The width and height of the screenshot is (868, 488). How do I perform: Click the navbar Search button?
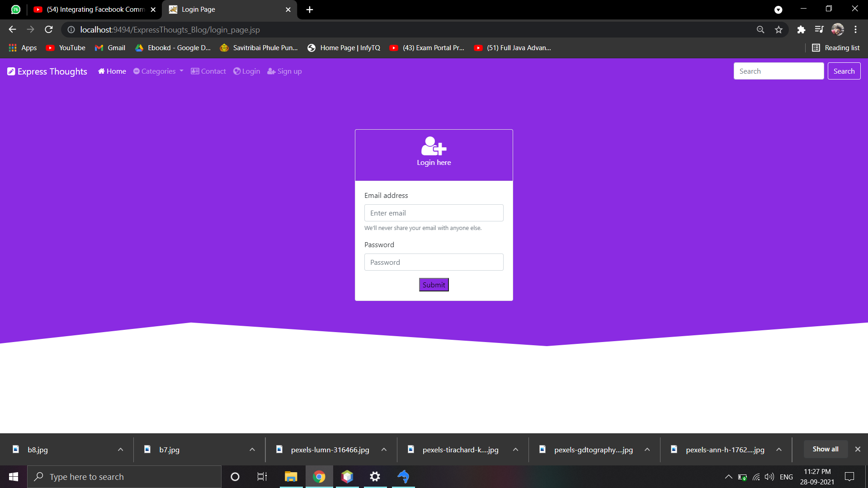[844, 71]
